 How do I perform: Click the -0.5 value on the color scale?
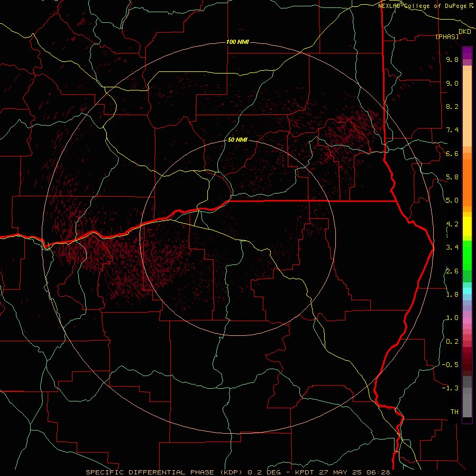click(x=450, y=365)
